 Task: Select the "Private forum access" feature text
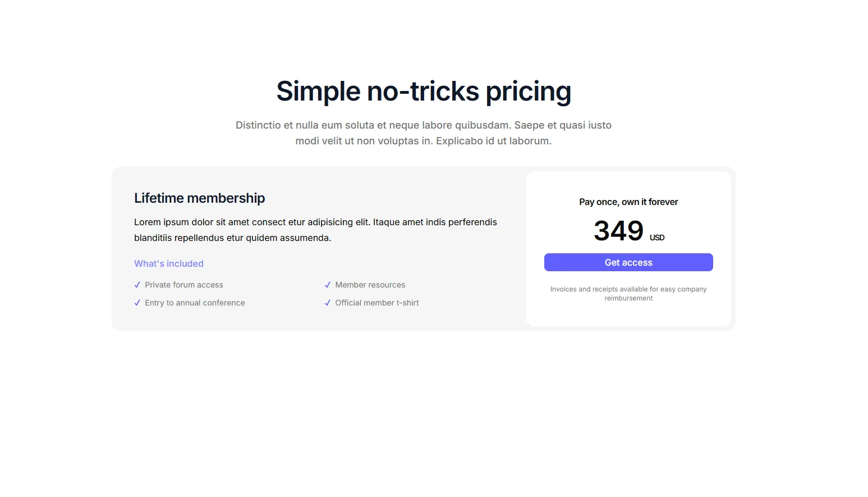coord(184,285)
